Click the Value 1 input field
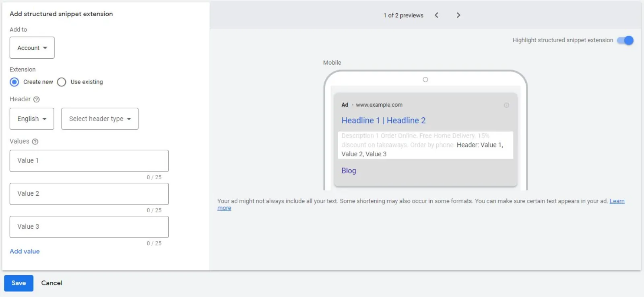The width and height of the screenshot is (644, 297). (89, 161)
